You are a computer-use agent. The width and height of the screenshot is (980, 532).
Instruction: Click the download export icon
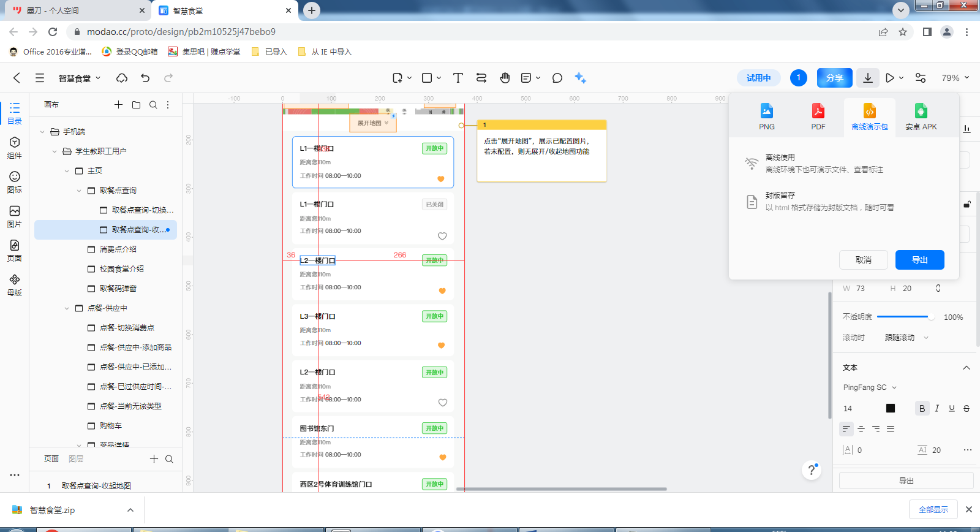[x=868, y=78]
